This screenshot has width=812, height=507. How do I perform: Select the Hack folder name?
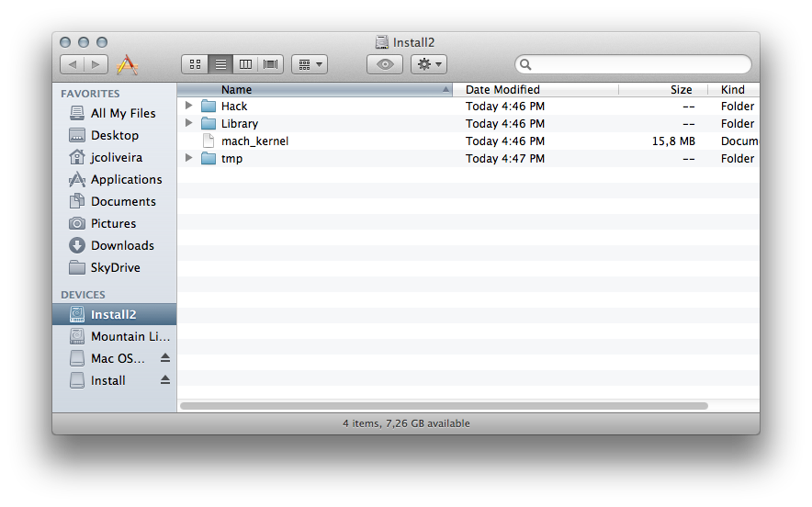tap(234, 107)
